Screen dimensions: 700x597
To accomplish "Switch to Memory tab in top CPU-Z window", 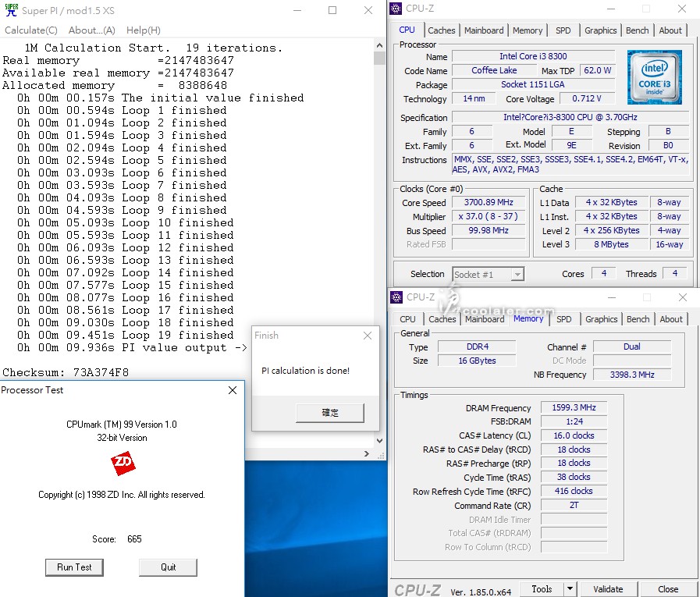I will 528,30.
